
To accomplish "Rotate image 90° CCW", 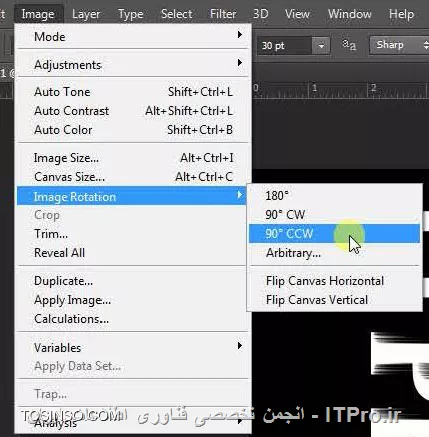I will click(334, 234).
